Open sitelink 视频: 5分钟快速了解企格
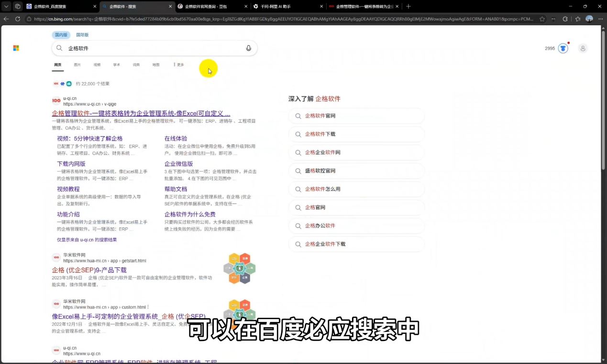The width and height of the screenshot is (607, 364). click(90, 139)
